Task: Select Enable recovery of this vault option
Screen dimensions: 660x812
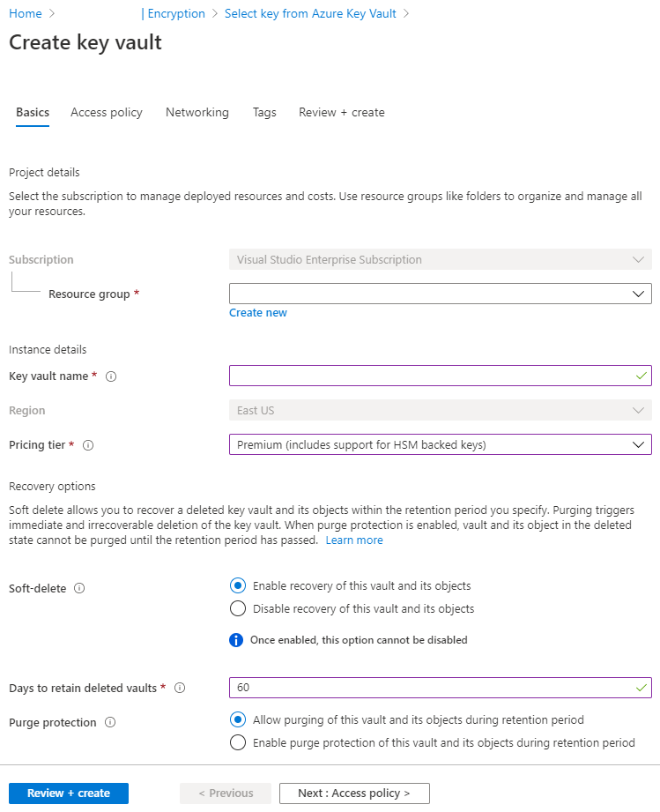Action: [x=237, y=585]
